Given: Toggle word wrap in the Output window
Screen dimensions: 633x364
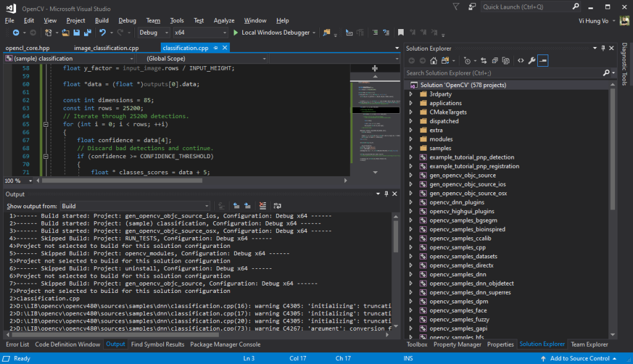Looking at the screenshot, I should [x=278, y=206].
